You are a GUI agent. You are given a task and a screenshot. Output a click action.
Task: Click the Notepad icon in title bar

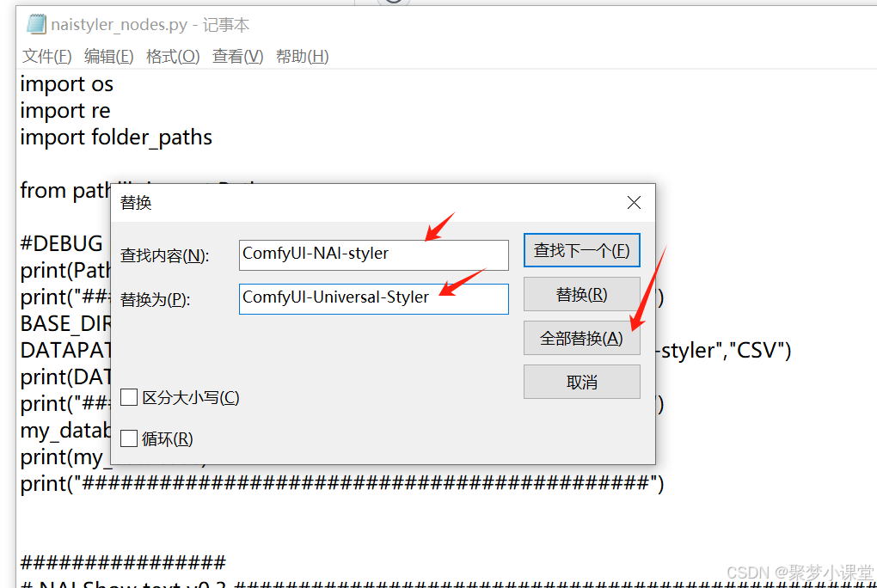(x=36, y=24)
